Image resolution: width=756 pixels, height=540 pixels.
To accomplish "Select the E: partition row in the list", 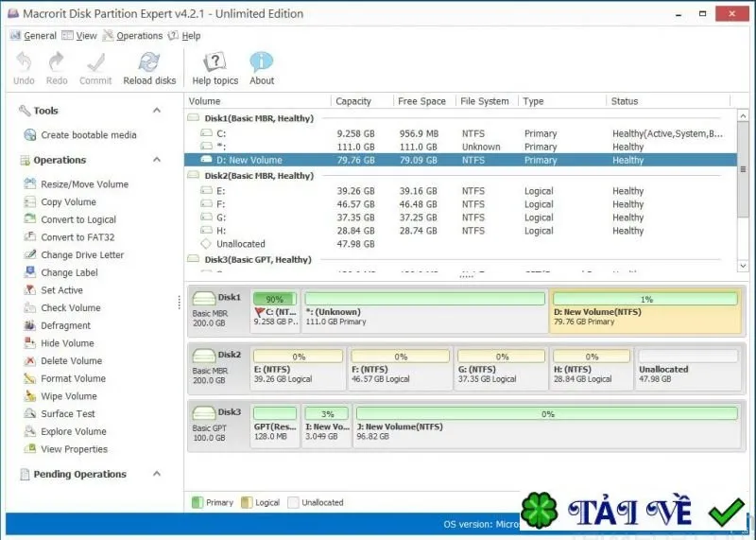I will pyautogui.click(x=460, y=191).
